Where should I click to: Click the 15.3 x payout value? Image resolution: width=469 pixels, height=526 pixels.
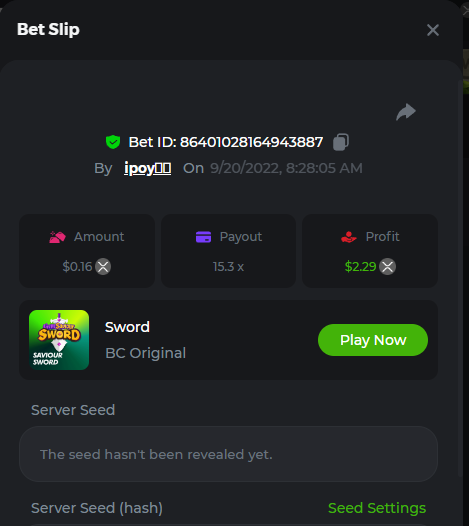(228, 267)
